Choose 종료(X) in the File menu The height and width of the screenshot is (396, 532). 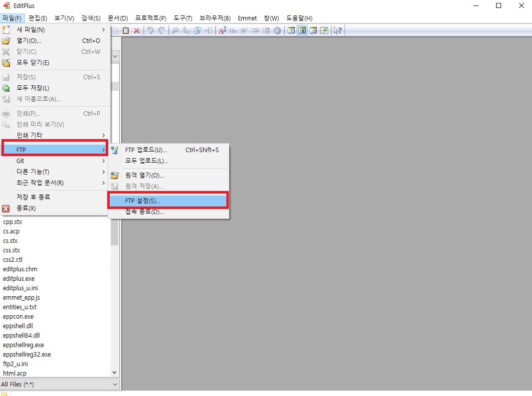coord(55,208)
